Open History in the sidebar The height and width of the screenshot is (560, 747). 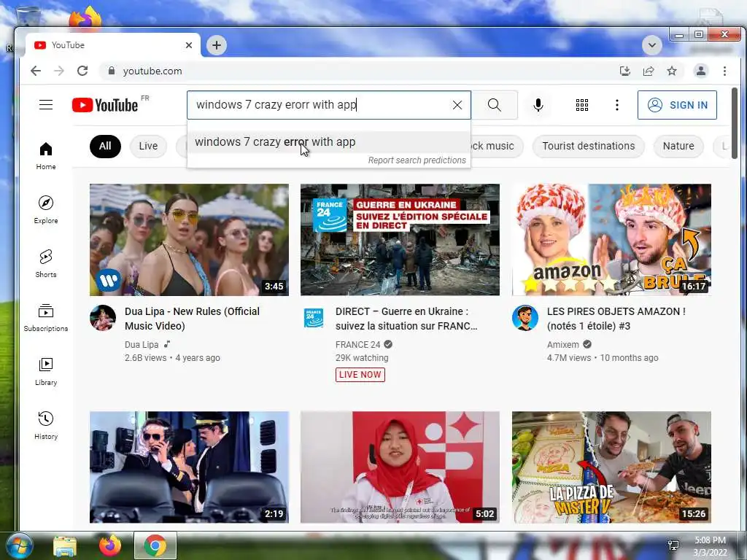46,425
